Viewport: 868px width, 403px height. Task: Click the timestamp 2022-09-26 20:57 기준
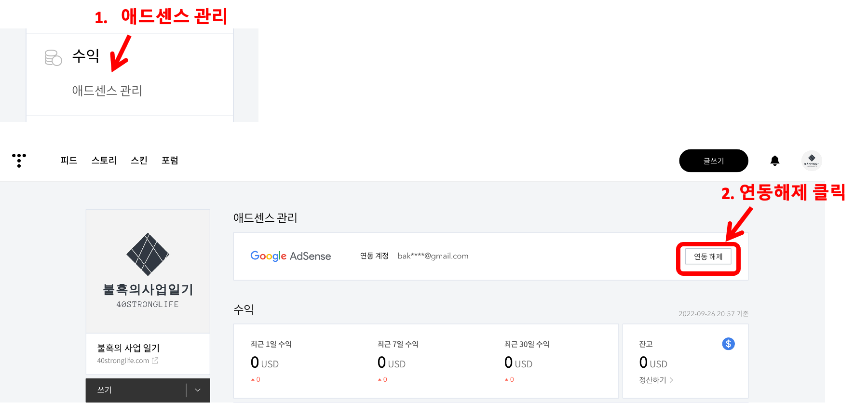pyautogui.click(x=713, y=314)
